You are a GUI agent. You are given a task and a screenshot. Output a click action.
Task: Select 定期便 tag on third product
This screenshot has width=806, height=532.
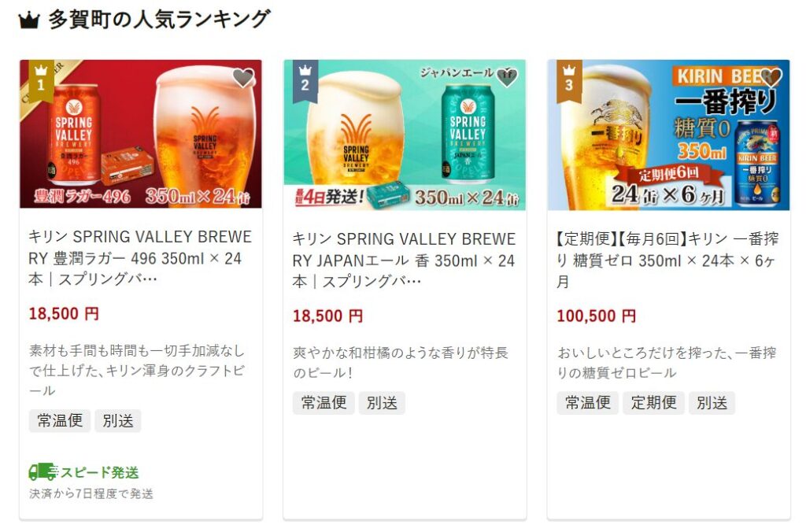(653, 402)
